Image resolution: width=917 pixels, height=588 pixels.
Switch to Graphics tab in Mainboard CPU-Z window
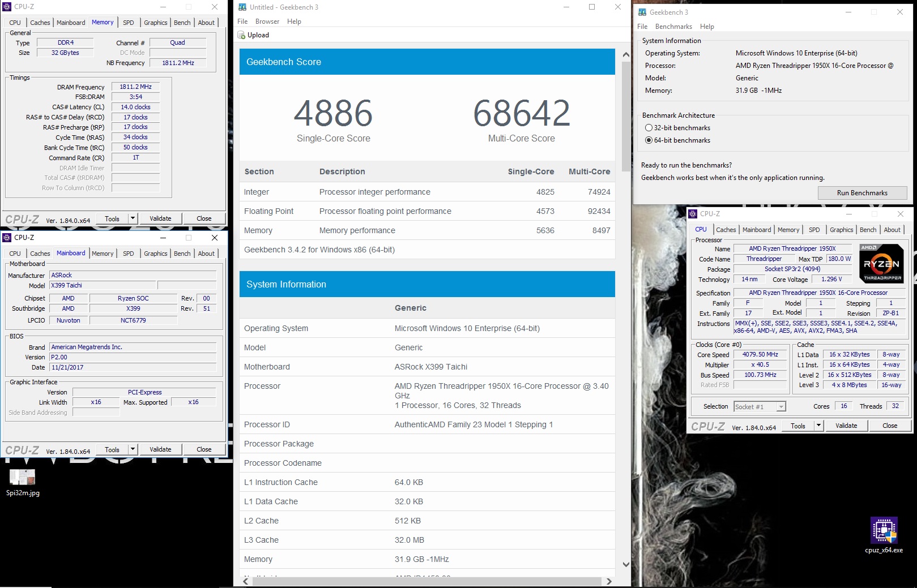[155, 254]
